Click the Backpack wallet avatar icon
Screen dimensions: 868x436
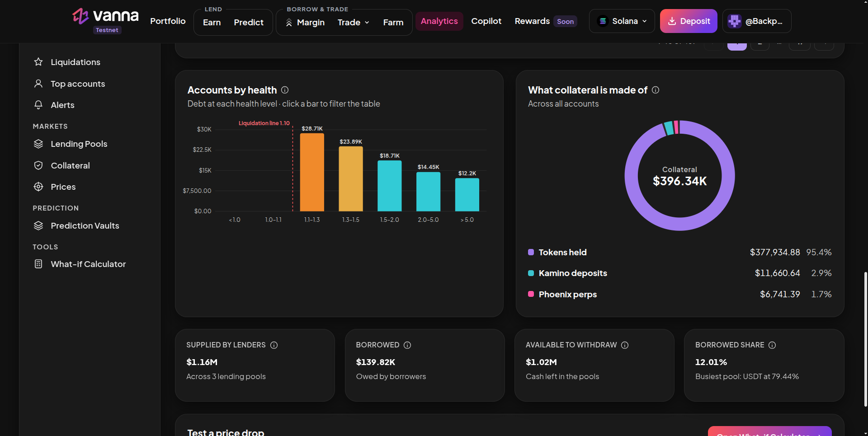735,21
